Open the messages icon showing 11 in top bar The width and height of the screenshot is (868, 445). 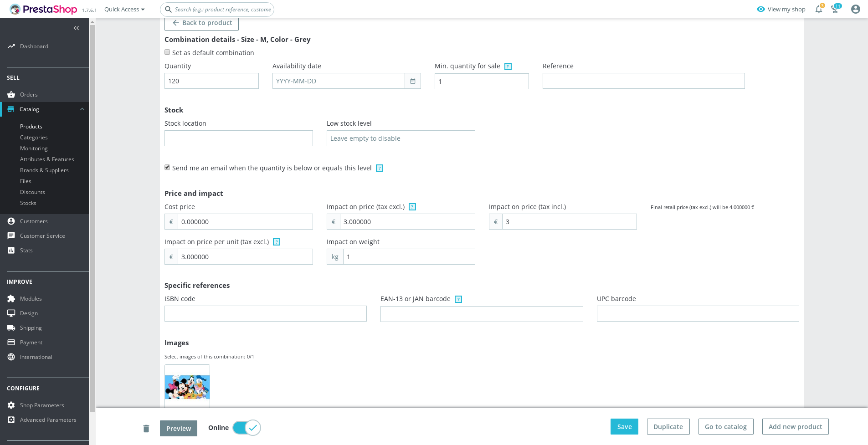tap(835, 9)
